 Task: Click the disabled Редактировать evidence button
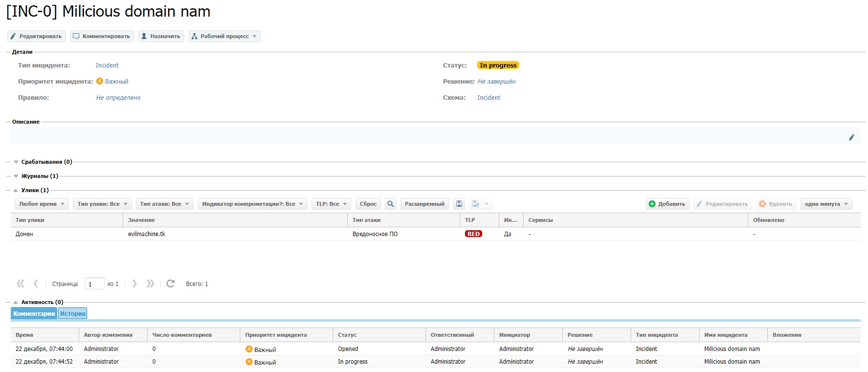723,204
